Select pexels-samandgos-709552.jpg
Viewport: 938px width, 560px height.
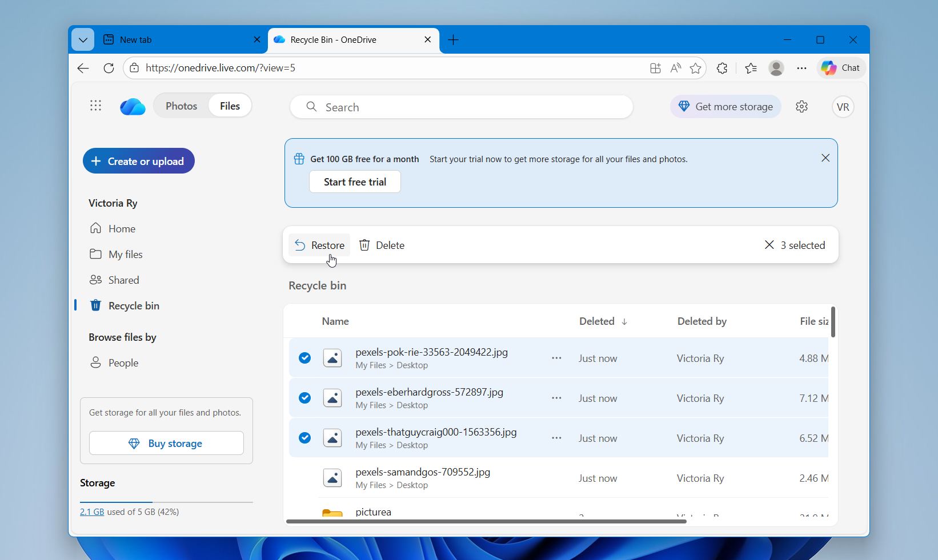[304, 478]
